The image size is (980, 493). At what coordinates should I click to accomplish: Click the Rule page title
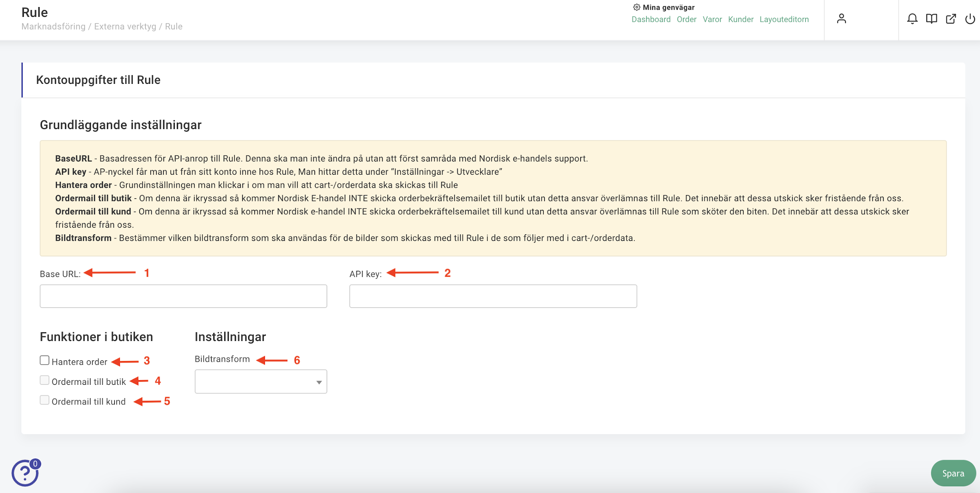(x=34, y=13)
